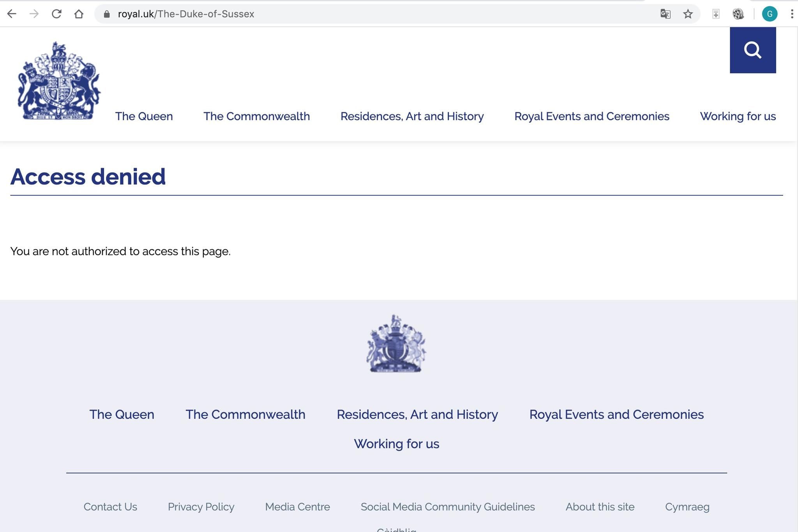
Task: Click the footer royal crest logo
Action: [x=396, y=344]
